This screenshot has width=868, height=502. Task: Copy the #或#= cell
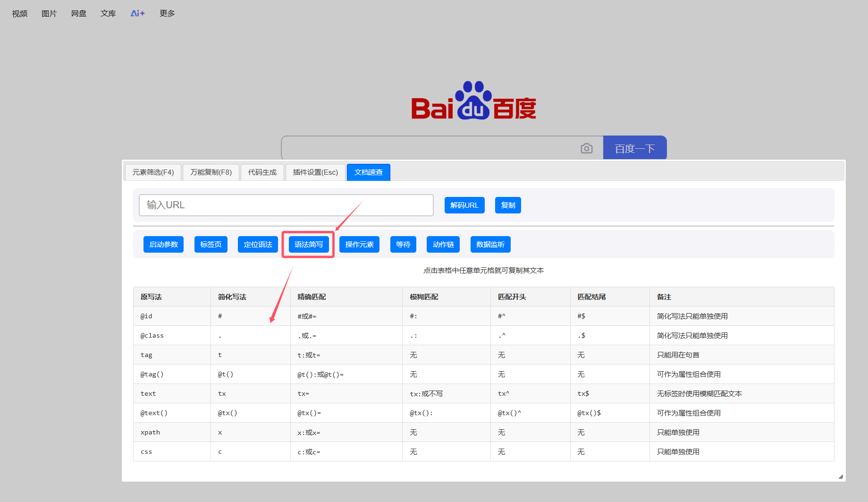pos(346,316)
